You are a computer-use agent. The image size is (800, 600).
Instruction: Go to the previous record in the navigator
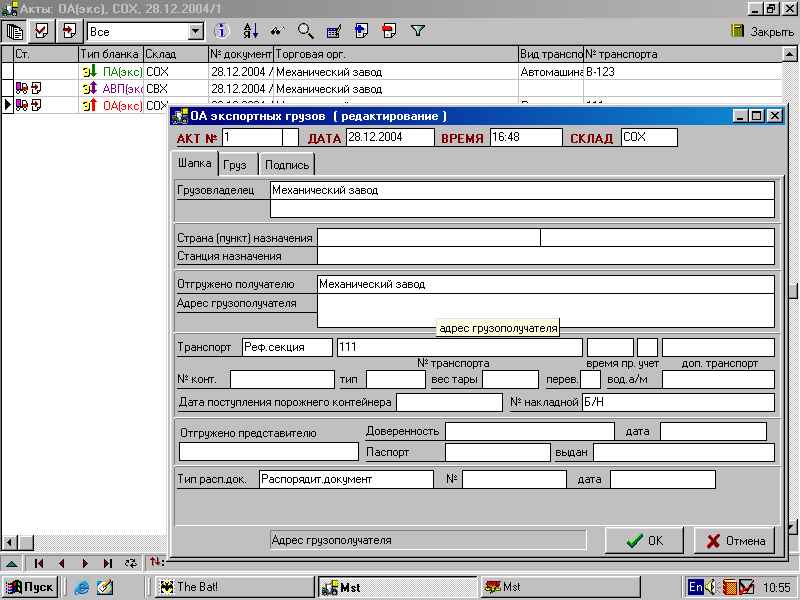coord(62,563)
